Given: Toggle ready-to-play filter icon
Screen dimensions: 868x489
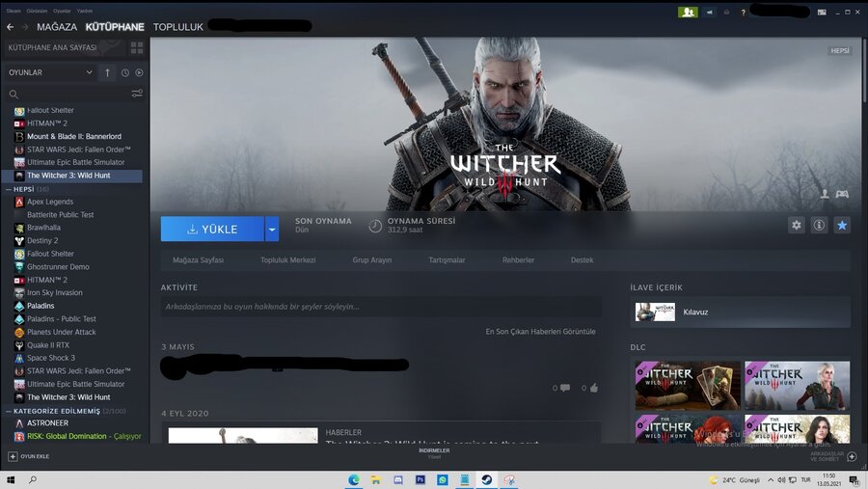Looking at the screenshot, I should tap(139, 72).
